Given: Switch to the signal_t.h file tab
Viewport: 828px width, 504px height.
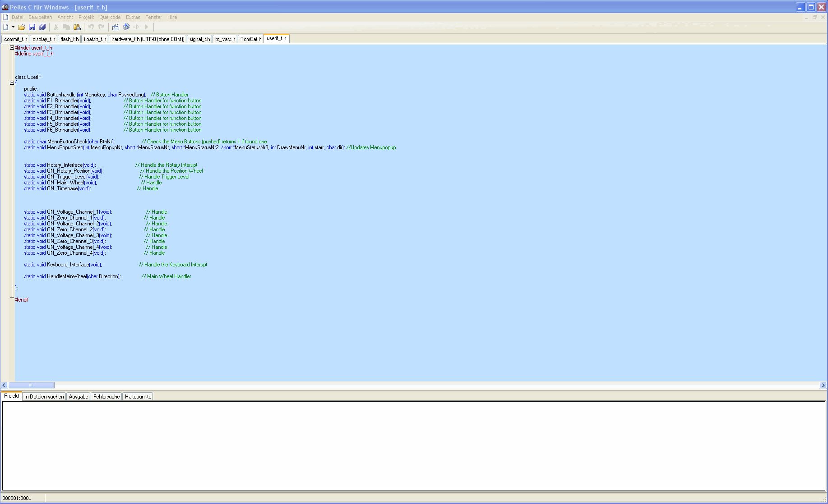Looking at the screenshot, I should click(x=200, y=39).
